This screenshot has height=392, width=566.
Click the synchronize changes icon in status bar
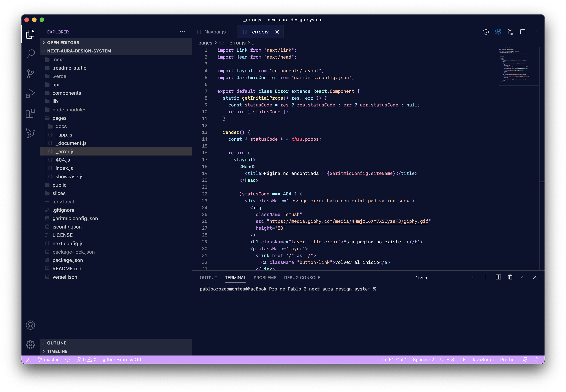tap(68, 359)
